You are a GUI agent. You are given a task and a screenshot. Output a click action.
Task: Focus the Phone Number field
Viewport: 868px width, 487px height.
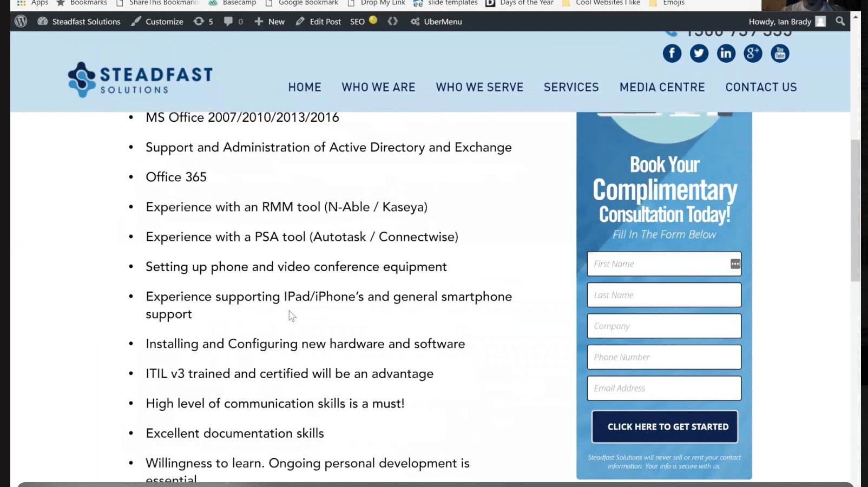(664, 357)
